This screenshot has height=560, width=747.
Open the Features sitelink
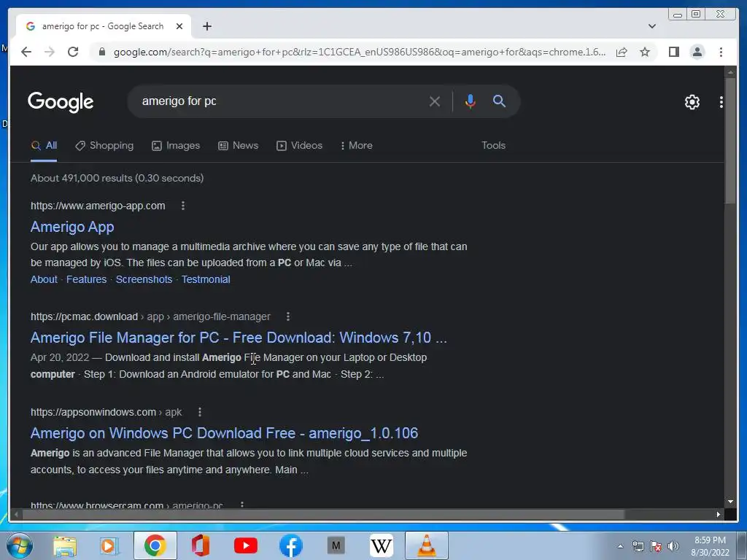pyautogui.click(x=86, y=279)
